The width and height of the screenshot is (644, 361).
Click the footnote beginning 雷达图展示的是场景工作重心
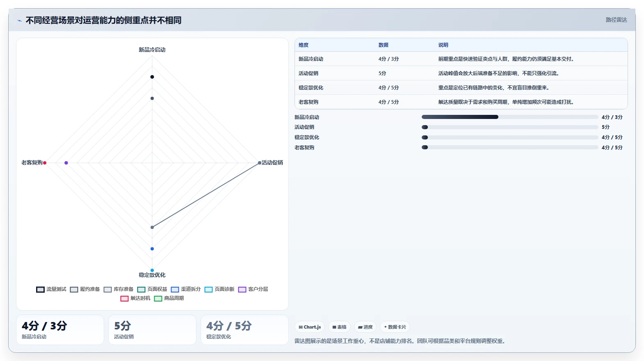pos(400,341)
